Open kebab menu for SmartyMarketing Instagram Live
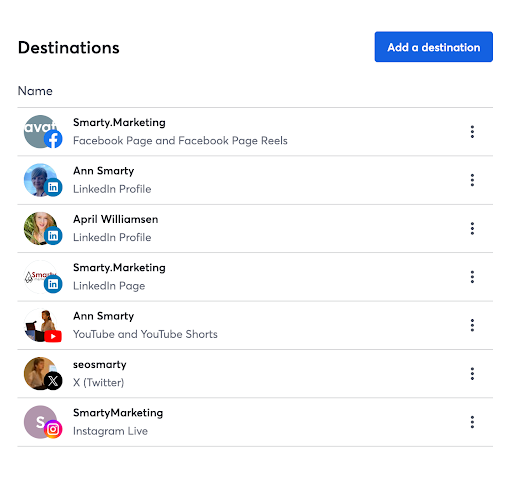Screen dimensions: 512x499 472,422
